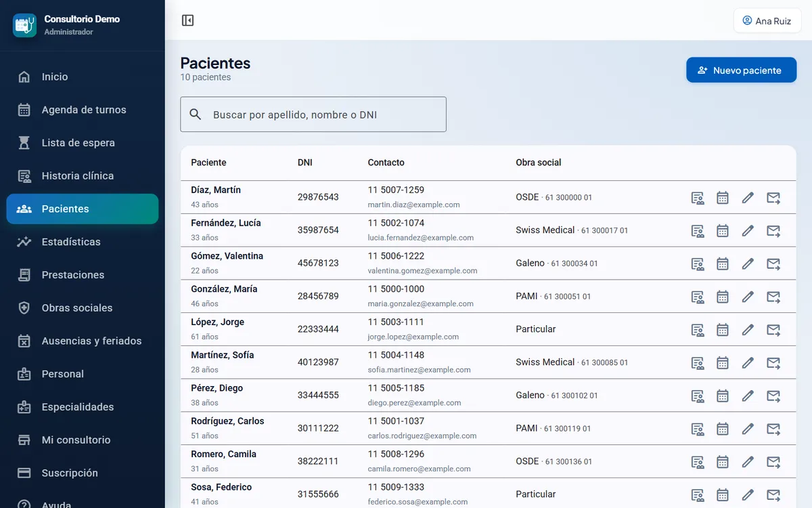Click the Consultorio Demo logo icon
Screen dimensions: 812x508
[25, 25]
